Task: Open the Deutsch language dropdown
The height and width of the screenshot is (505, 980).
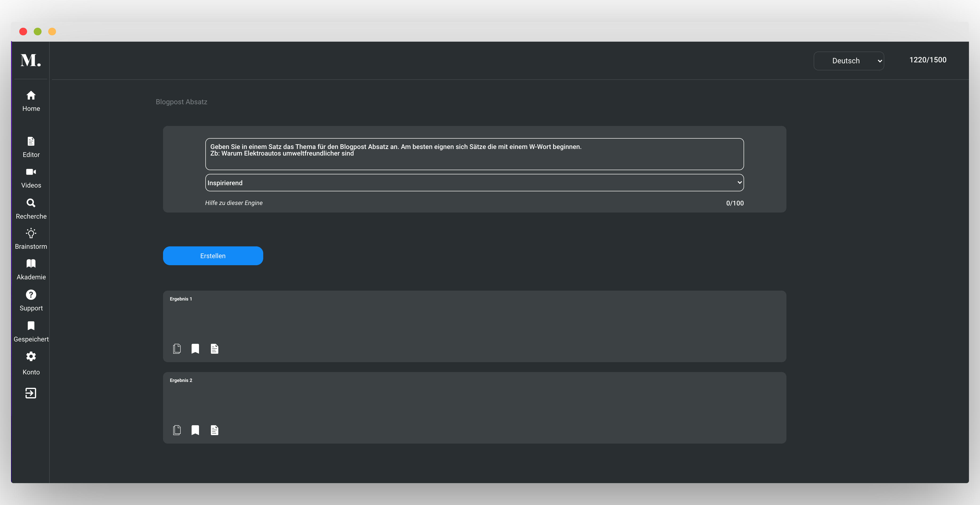Action: (x=848, y=61)
